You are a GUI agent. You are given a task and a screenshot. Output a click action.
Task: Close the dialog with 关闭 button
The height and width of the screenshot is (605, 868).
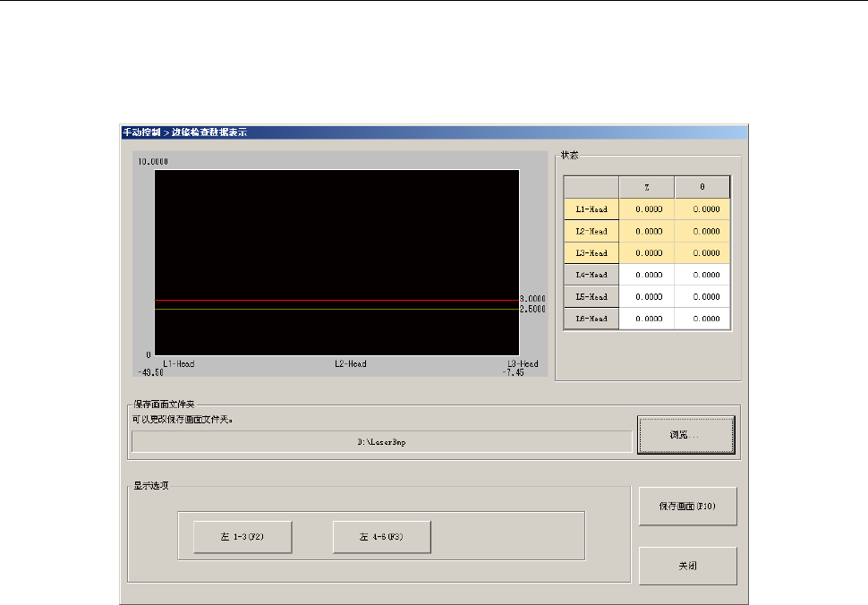(687, 566)
